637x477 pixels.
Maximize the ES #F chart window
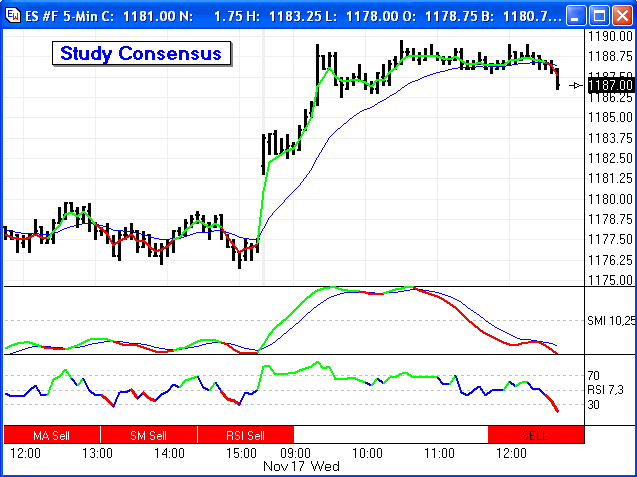click(x=596, y=14)
